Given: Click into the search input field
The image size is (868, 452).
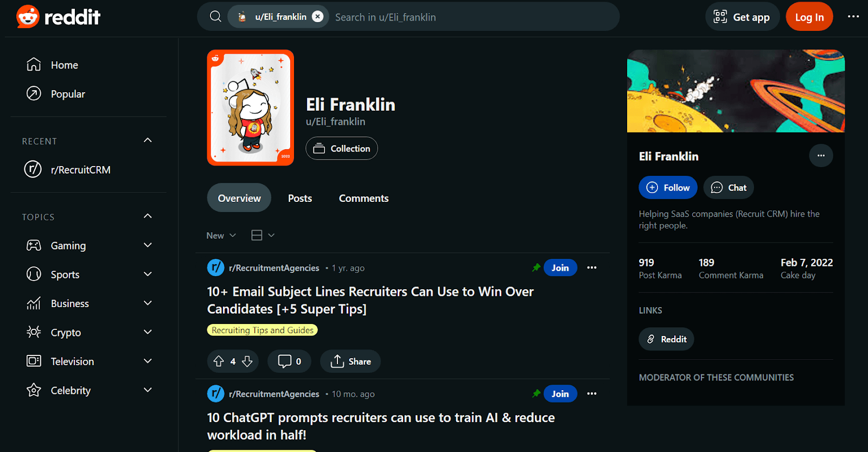Looking at the screenshot, I should tap(472, 17).
